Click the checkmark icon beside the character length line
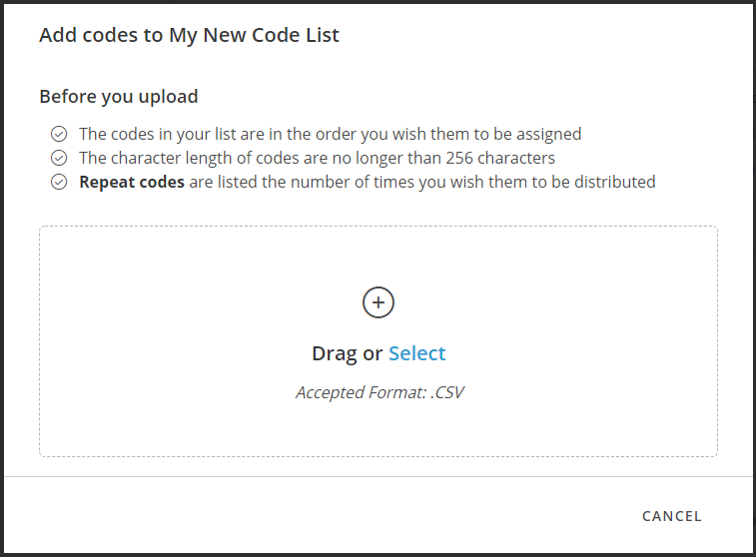Screen dimensions: 756x557 59,158
